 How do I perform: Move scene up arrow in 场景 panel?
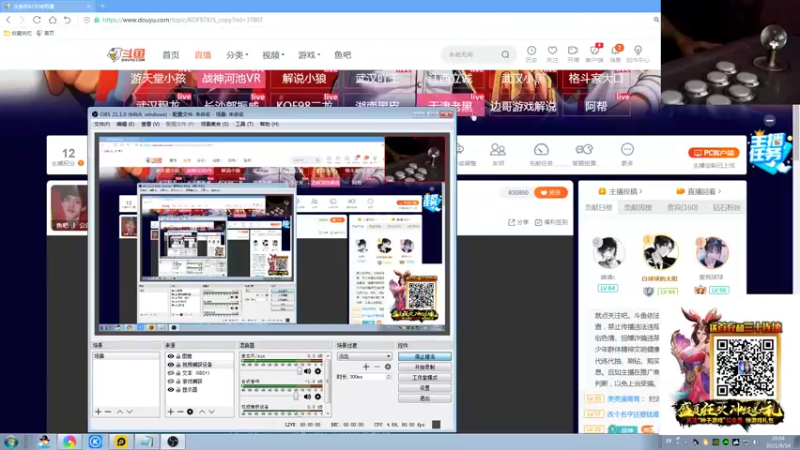point(120,412)
